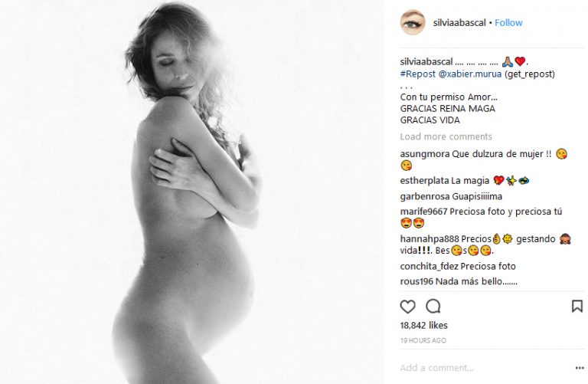
Task: Open marife9667's profile from comments
Action: 423,212
